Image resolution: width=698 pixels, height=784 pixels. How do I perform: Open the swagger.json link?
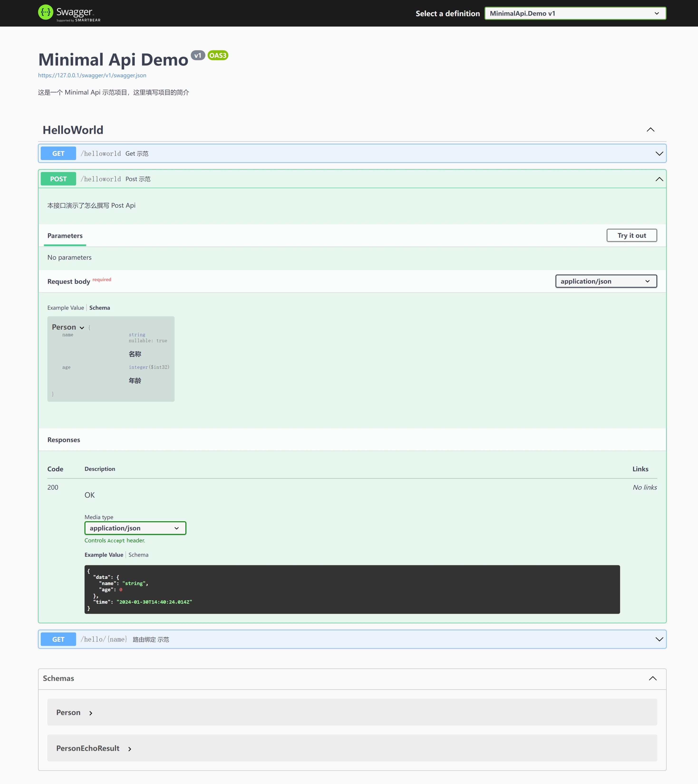click(92, 75)
